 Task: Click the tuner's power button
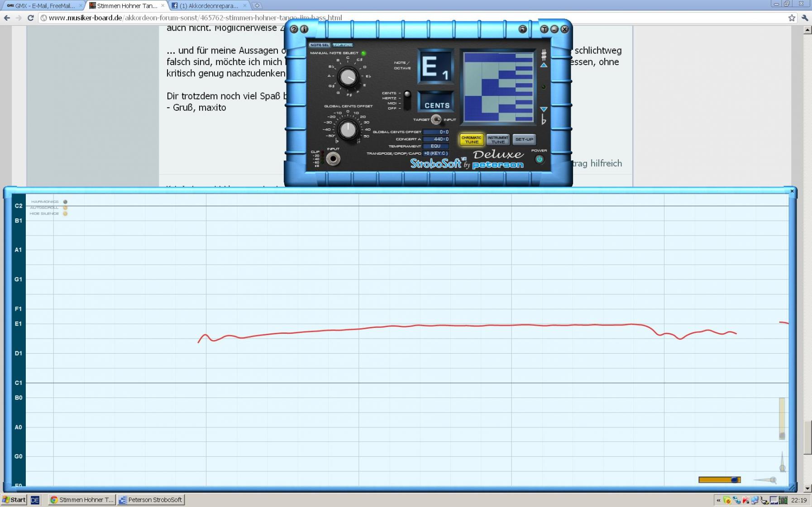pyautogui.click(x=539, y=159)
